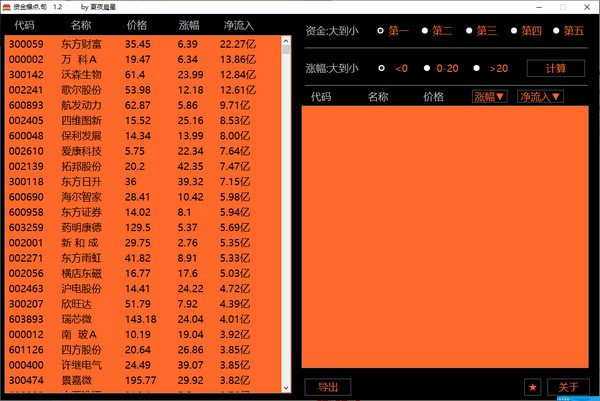
Task: Select row 000400 许继电气
Action: click(x=143, y=365)
